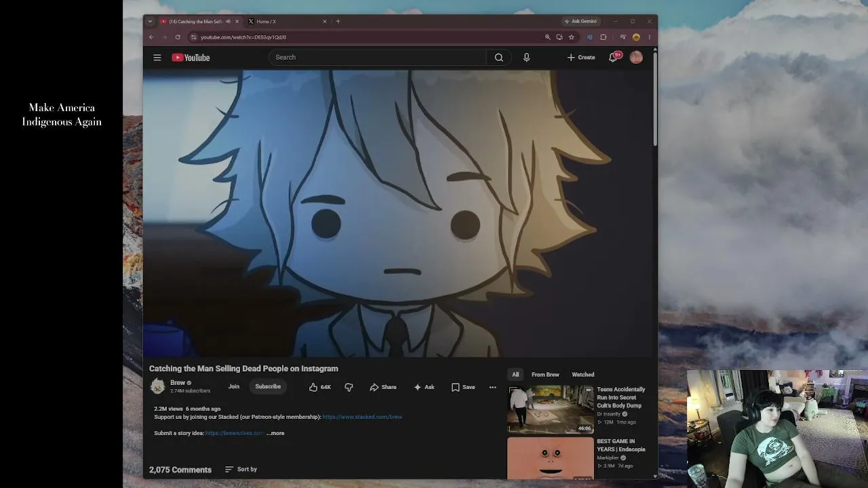Reload the YouTube page
Image resolution: width=868 pixels, height=488 pixels.
178,37
